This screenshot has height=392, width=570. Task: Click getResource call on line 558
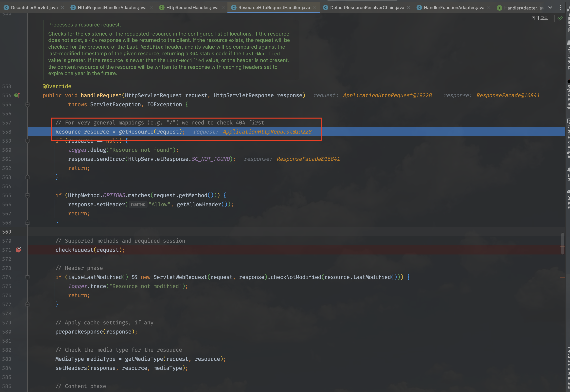click(136, 132)
